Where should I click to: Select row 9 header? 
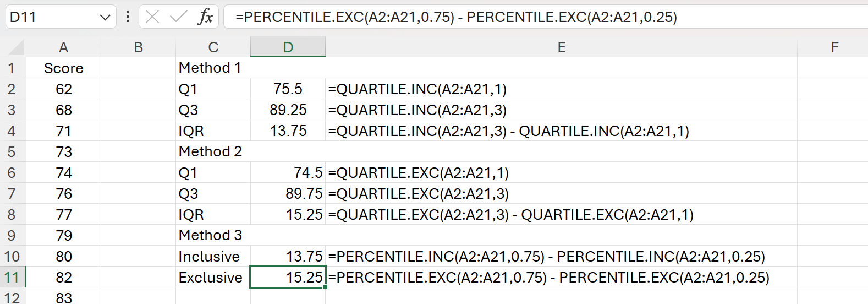click(12, 236)
